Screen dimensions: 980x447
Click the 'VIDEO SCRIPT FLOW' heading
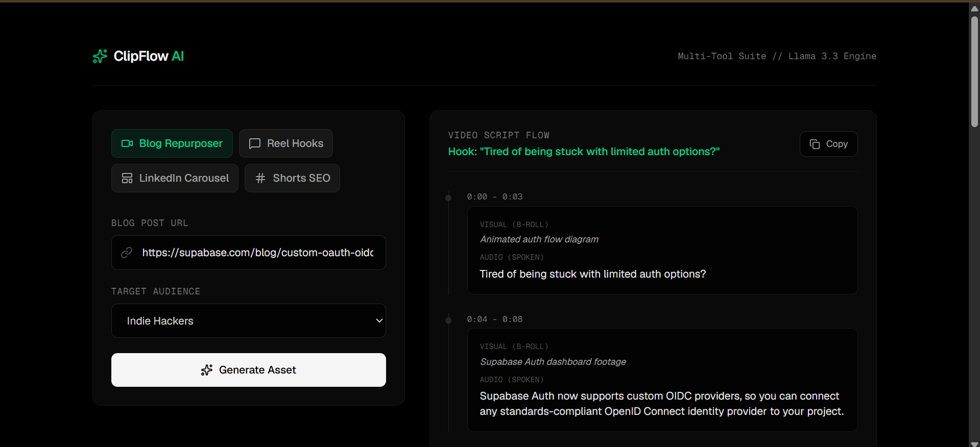(498, 135)
